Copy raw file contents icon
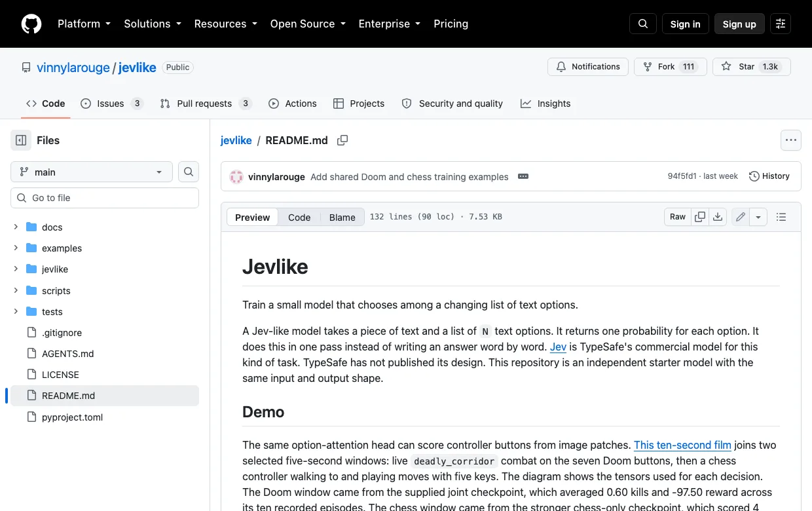Viewport: 812px width, 511px height. (x=700, y=217)
